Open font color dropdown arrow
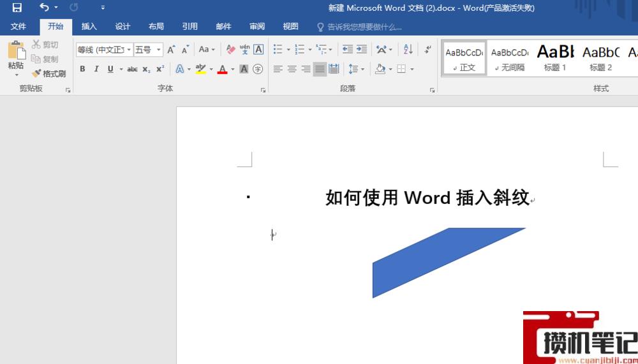 [233, 69]
